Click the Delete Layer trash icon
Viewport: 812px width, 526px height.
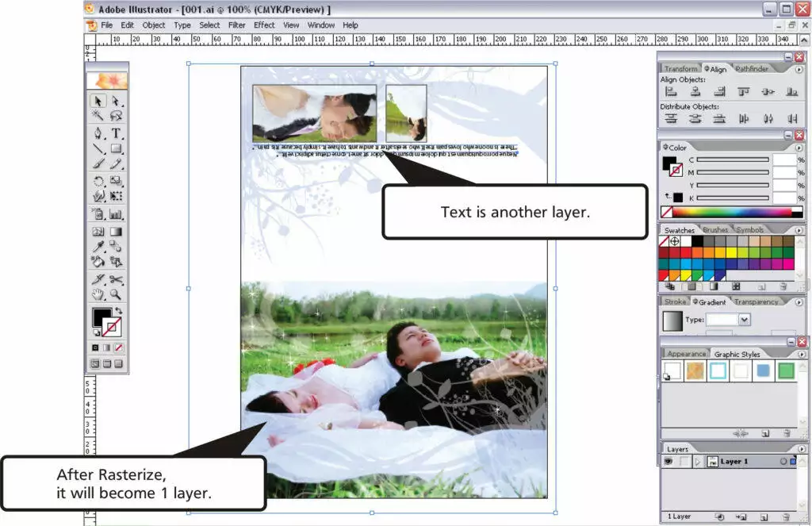click(787, 516)
